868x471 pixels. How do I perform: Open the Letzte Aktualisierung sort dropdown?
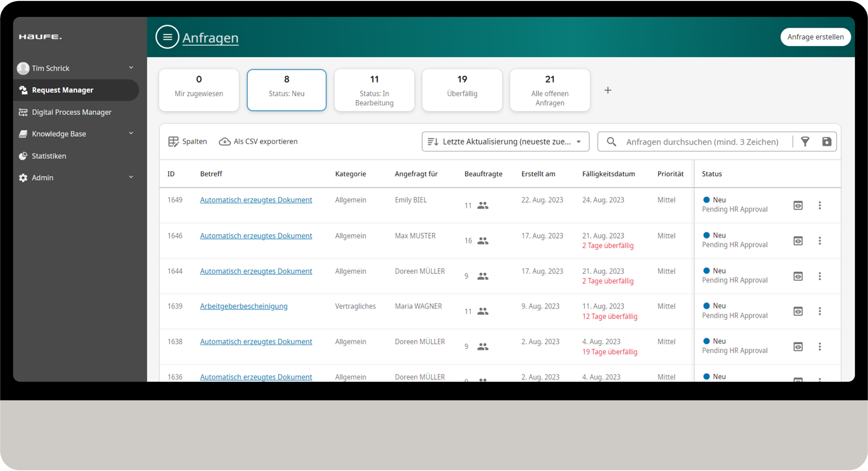506,142
